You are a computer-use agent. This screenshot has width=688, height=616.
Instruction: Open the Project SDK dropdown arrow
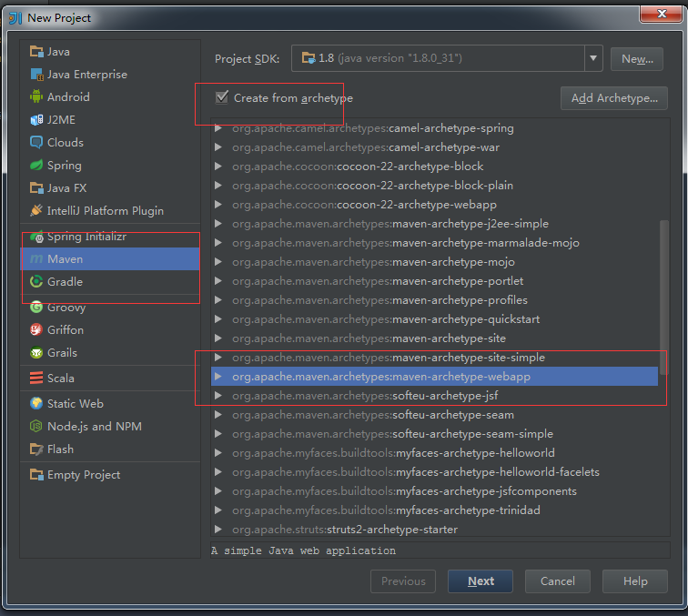[593, 58]
